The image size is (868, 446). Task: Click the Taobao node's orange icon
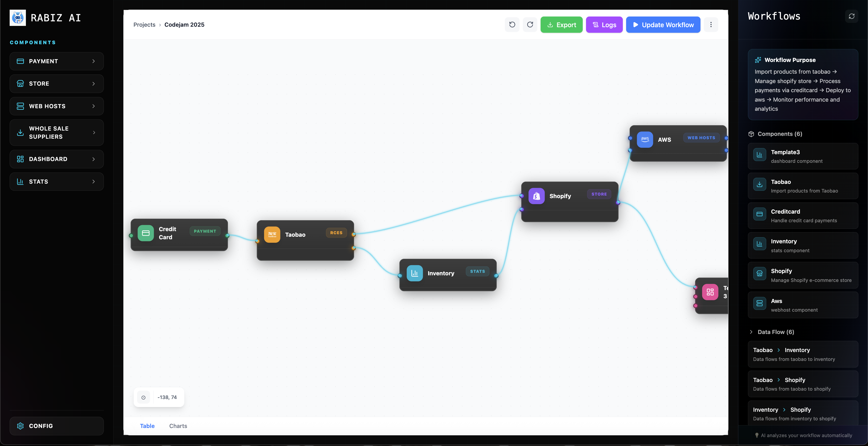click(x=272, y=234)
